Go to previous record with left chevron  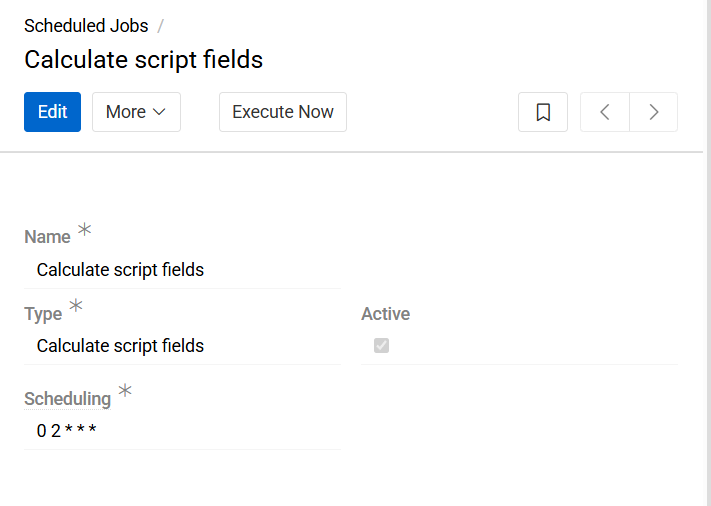[x=605, y=112]
